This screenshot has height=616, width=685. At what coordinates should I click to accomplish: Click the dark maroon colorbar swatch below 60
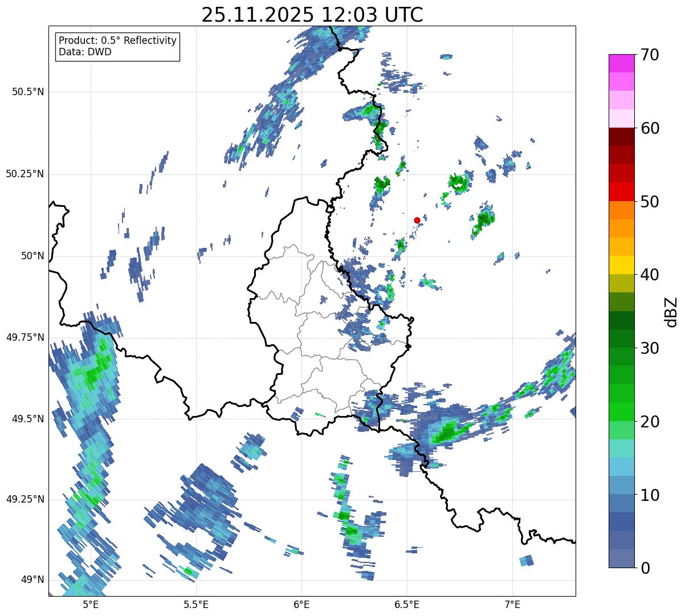pyautogui.click(x=622, y=137)
